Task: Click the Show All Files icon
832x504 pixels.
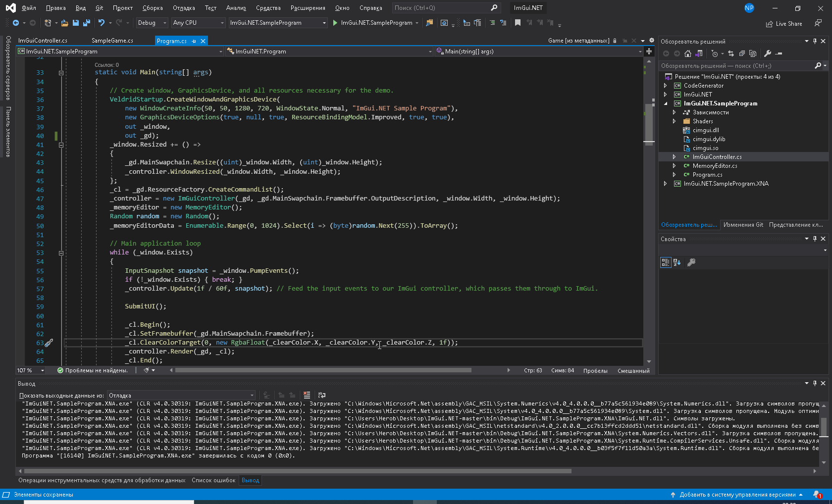Action: point(753,53)
